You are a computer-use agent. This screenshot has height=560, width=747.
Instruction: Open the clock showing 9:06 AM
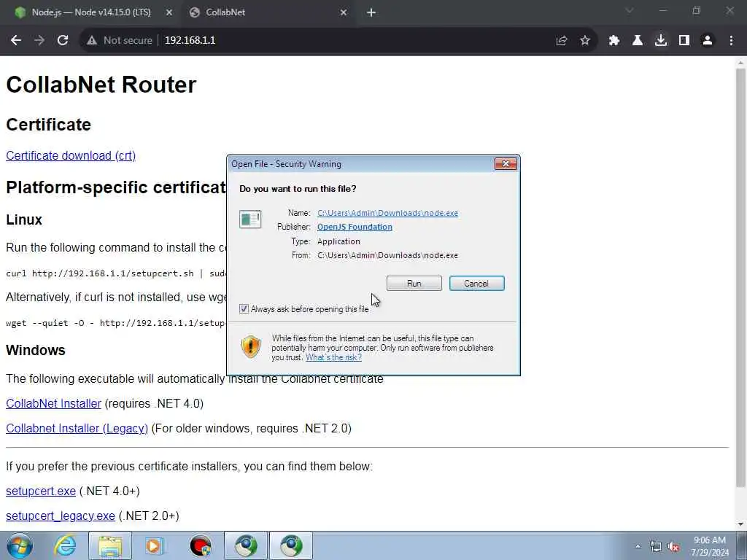711,546
